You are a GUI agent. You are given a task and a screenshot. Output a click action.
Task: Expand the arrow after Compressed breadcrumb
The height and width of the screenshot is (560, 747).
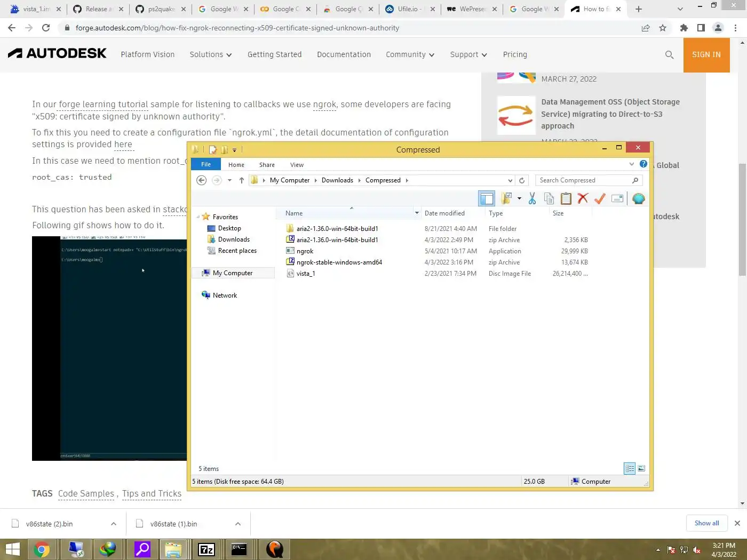(x=407, y=180)
